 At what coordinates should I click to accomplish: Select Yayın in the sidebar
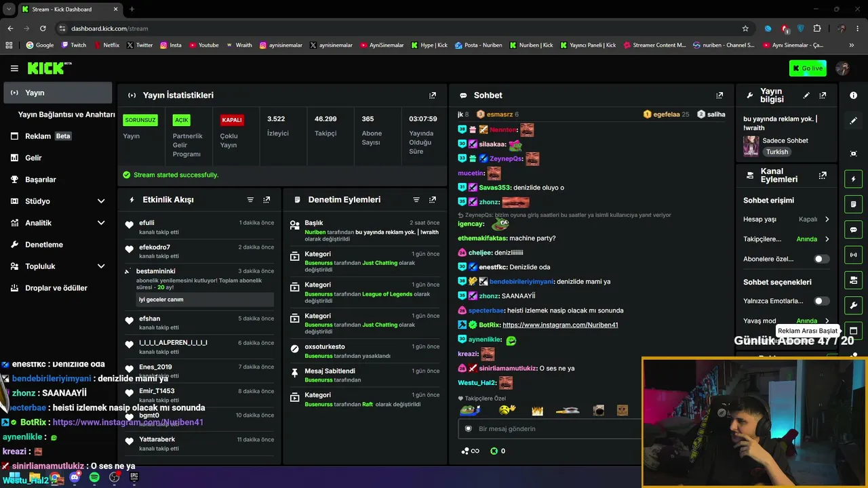[58, 93]
